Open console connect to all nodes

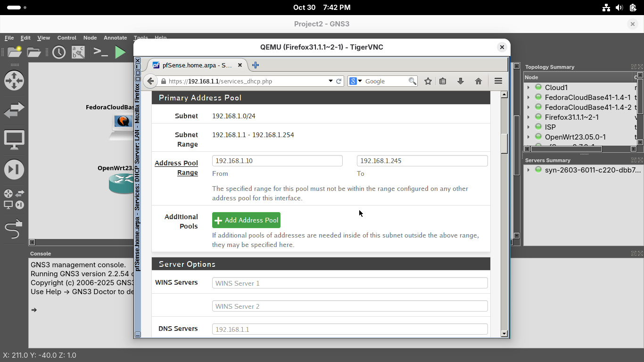100,52
